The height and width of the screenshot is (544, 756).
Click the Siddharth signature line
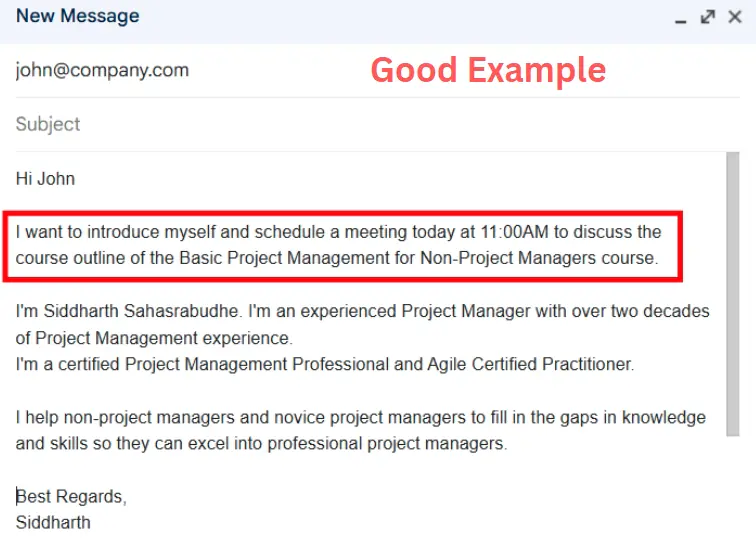pyautogui.click(x=53, y=523)
